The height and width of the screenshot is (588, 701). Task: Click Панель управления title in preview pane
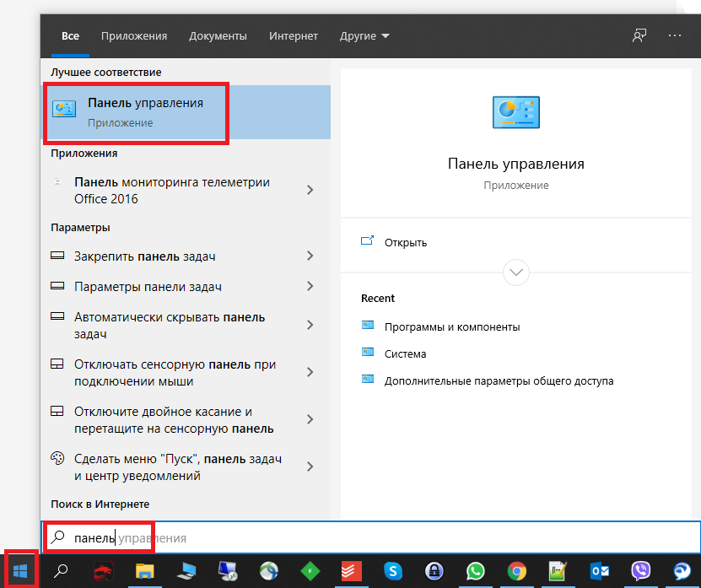pos(516,164)
